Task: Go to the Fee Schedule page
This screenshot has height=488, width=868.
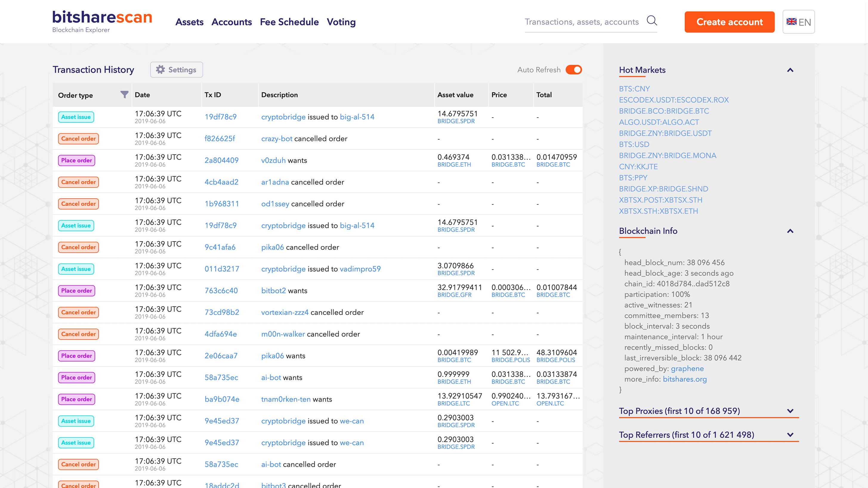Action: [289, 22]
